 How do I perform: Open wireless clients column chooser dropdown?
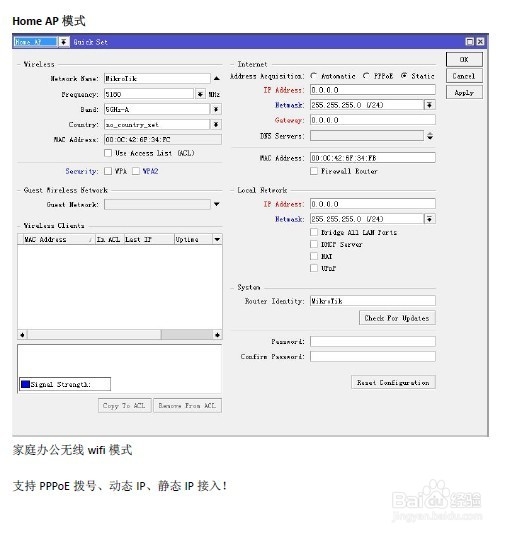[x=217, y=239]
